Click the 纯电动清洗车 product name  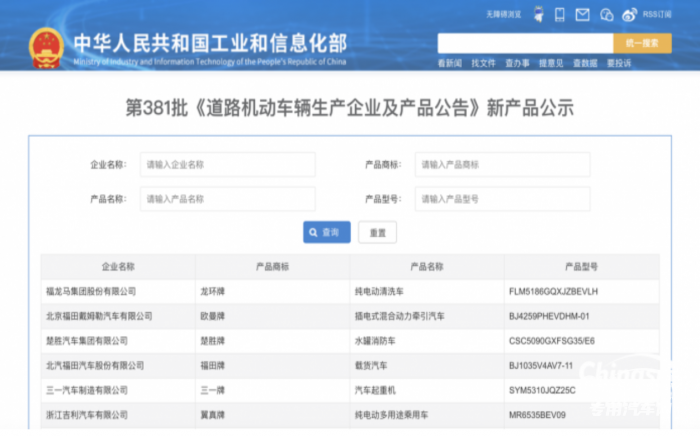coord(379,291)
